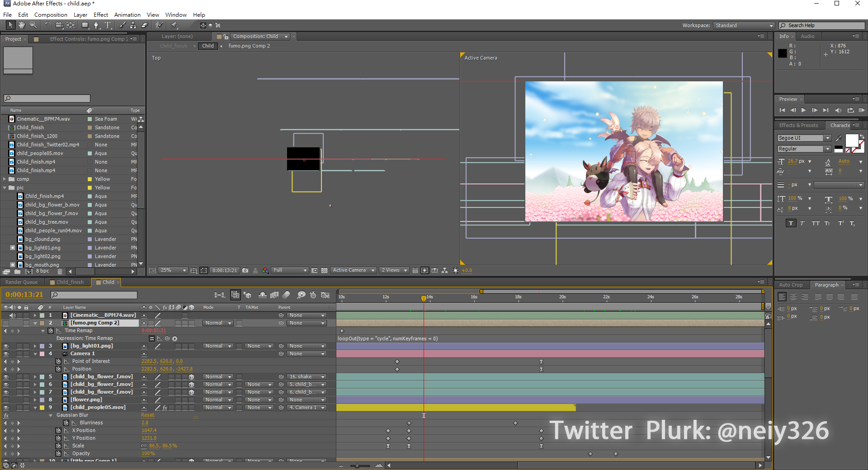This screenshot has width=868, height=470.
Task: Toggle Blurriness property stopwatch
Action: (66, 423)
